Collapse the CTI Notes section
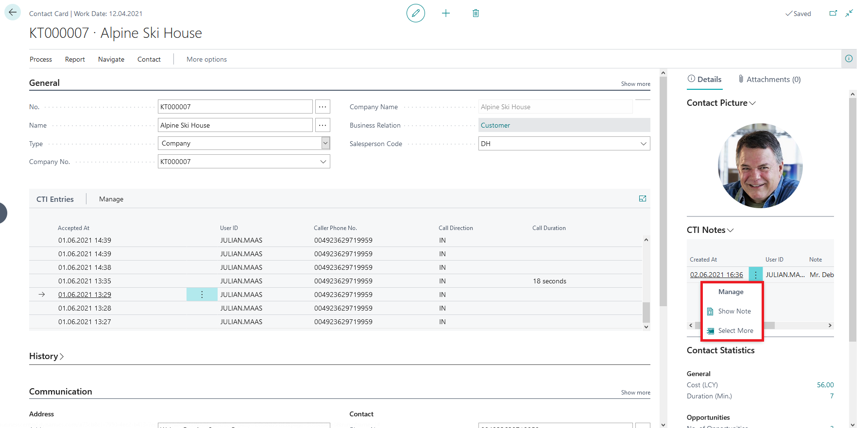868x428 pixels. tap(710, 230)
